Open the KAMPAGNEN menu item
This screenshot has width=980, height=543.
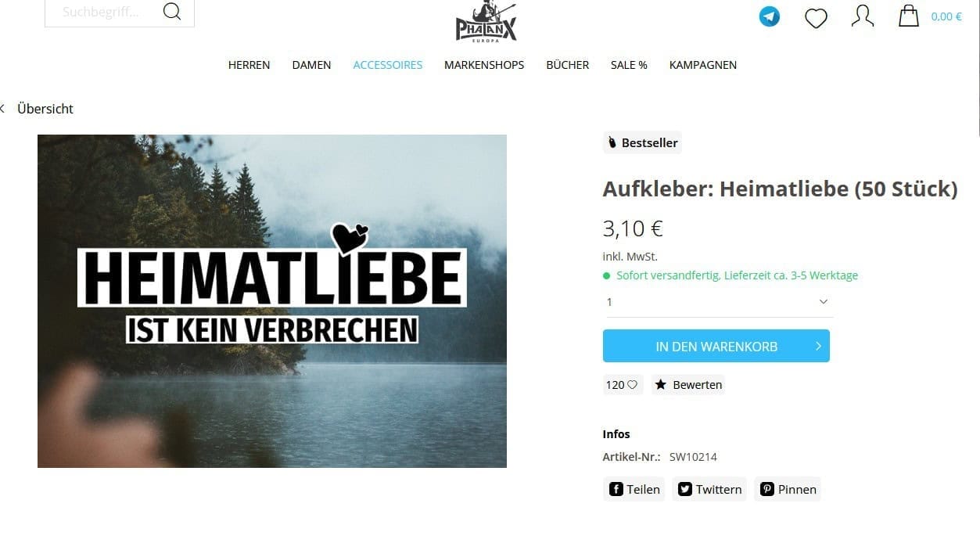[703, 65]
